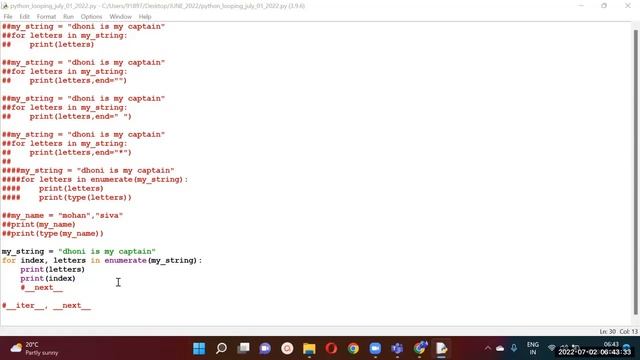Open the Windows Start menu
This screenshot has width=640, height=360.
point(199,349)
